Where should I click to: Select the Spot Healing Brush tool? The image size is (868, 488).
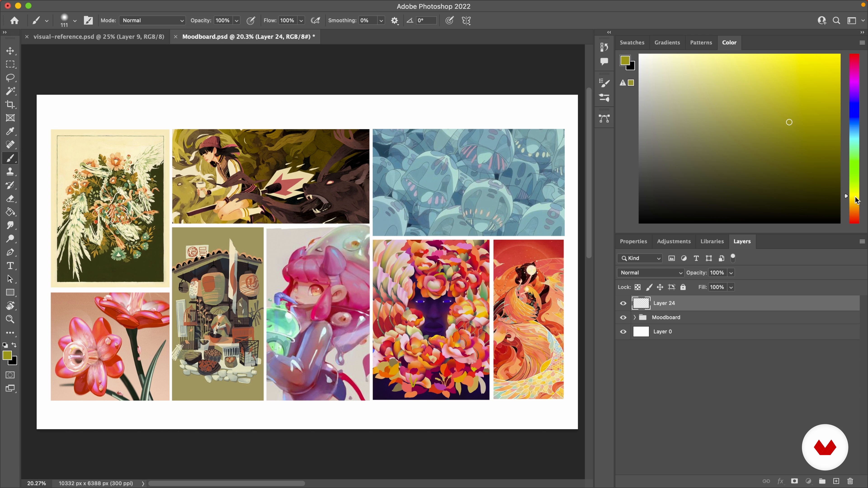pyautogui.click(x=10, y=145)
